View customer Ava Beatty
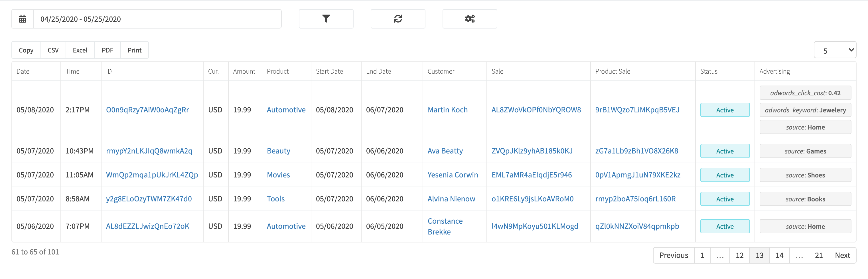The width and height of the screenshot is (868, 279). click(x=445, y=151)
